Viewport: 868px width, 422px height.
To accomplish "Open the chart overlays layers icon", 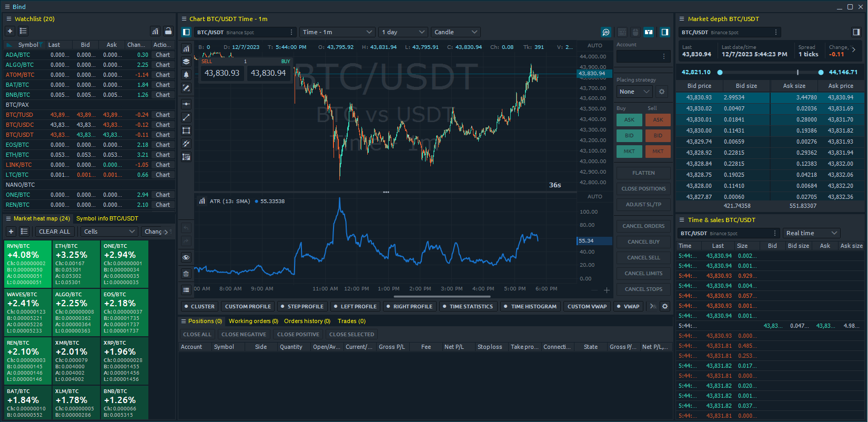I will coord(186,62).
